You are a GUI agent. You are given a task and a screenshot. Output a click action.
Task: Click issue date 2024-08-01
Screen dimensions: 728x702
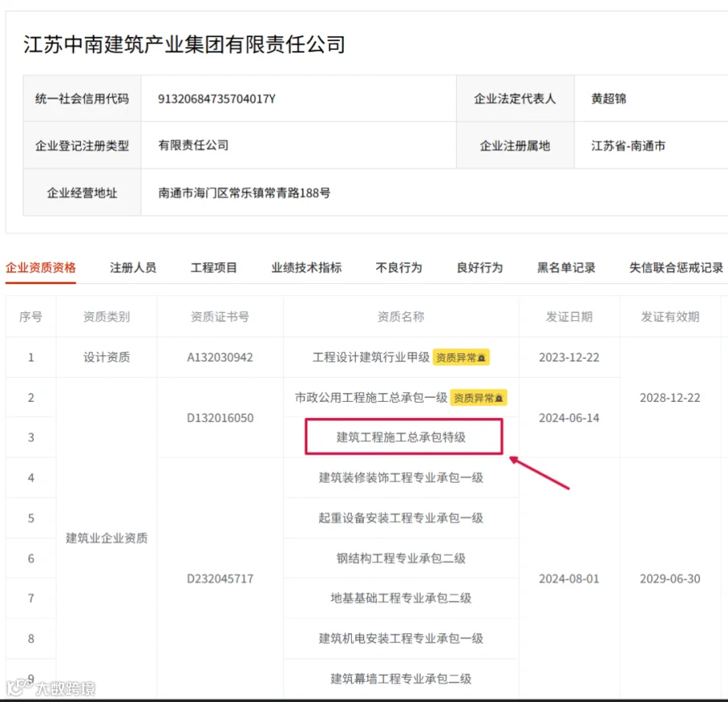[x=569, y=578]
